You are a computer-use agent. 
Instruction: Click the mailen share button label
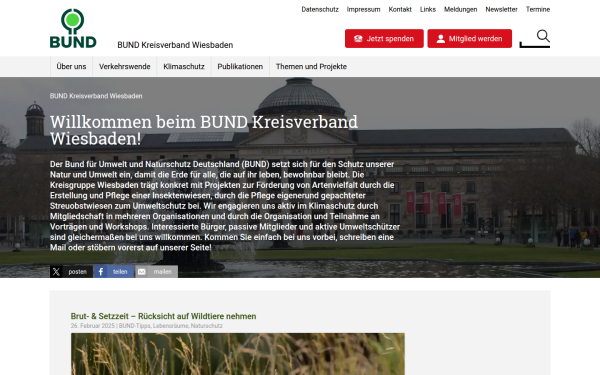[162, 272]
